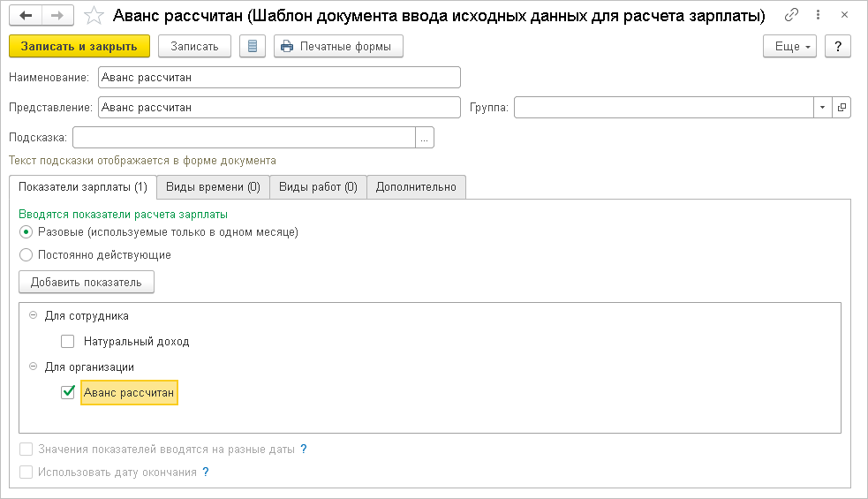868x499 pixels.
Task: Select Постоянно действующие radio option
Action: [26, 254]
